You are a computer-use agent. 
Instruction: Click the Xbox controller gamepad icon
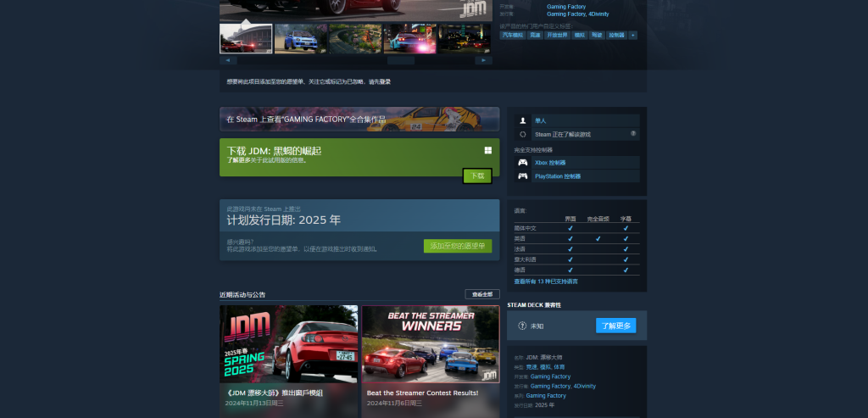522,163
